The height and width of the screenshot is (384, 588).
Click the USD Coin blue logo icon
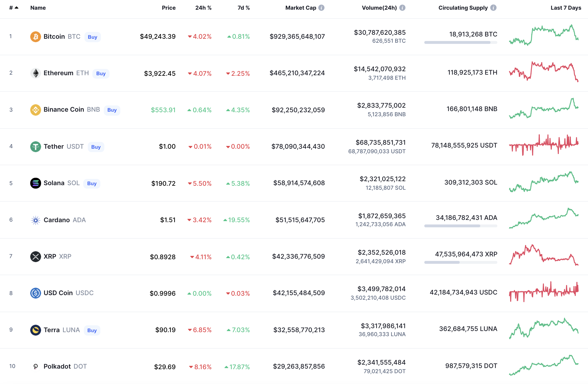[35, 293]
